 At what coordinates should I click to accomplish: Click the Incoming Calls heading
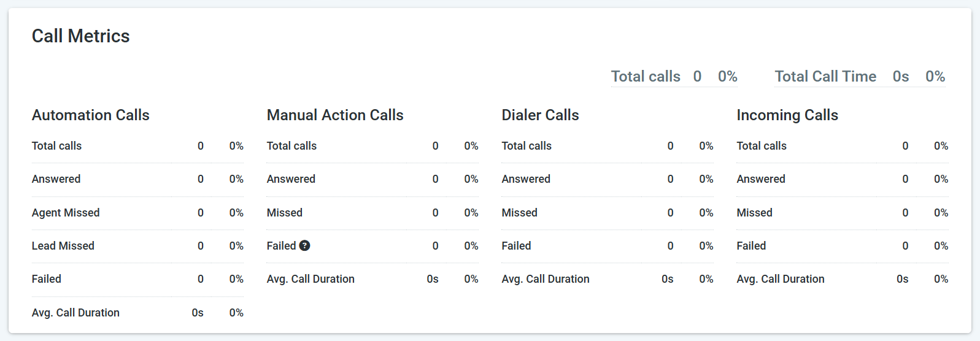coord(787,115)
